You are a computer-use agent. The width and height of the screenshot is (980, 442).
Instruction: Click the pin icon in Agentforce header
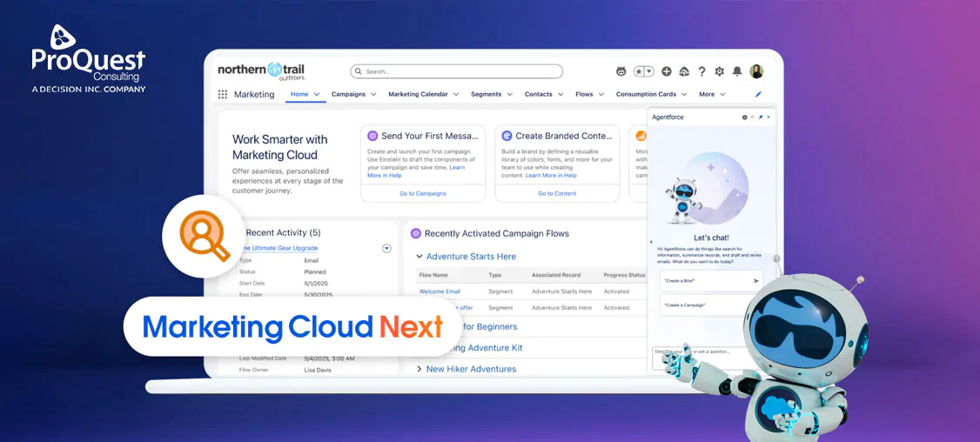tap(761, 117)
